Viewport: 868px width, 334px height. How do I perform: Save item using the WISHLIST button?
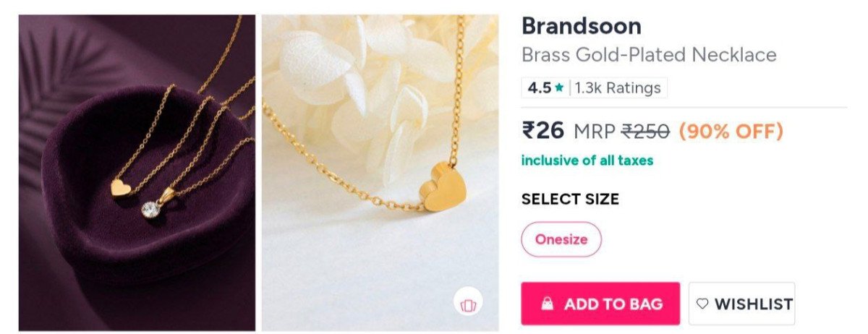pos(741,304)
